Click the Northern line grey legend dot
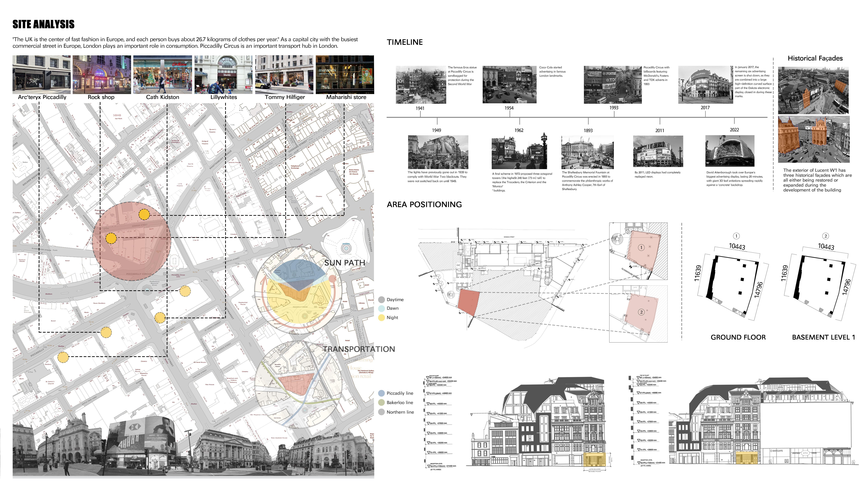The height and width of the screenshot is (488, 868). [381, 412]
